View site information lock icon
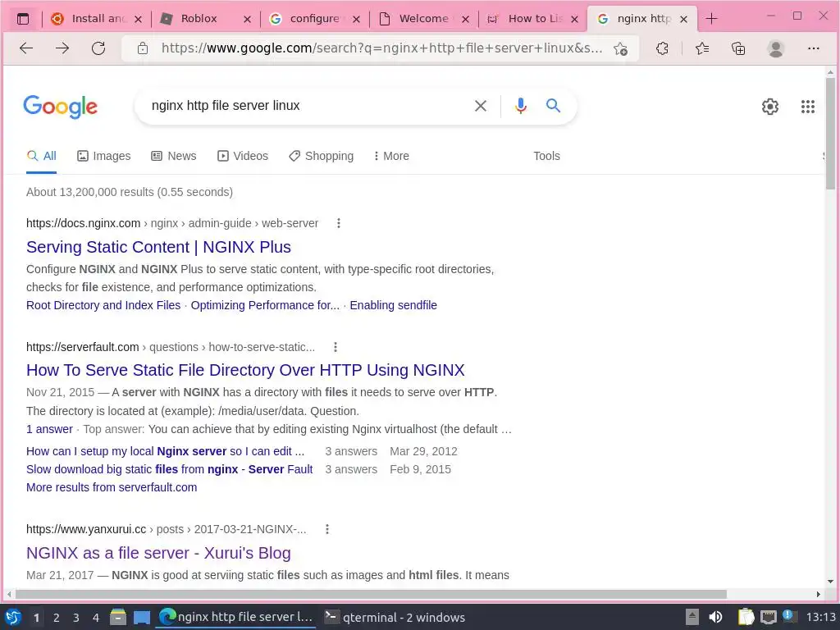The height and width of the screenshot is (630, 840). (143, 48)
